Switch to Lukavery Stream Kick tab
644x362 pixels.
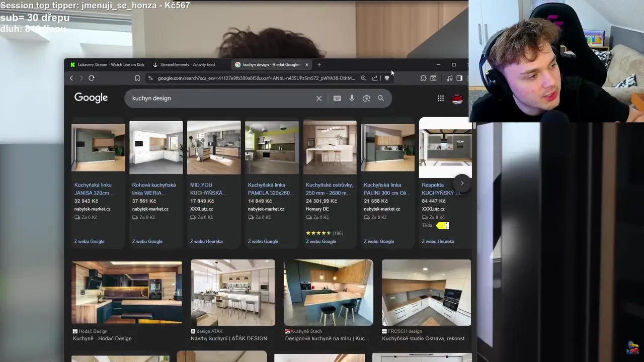pyautogui.click(x=107, y=64)
